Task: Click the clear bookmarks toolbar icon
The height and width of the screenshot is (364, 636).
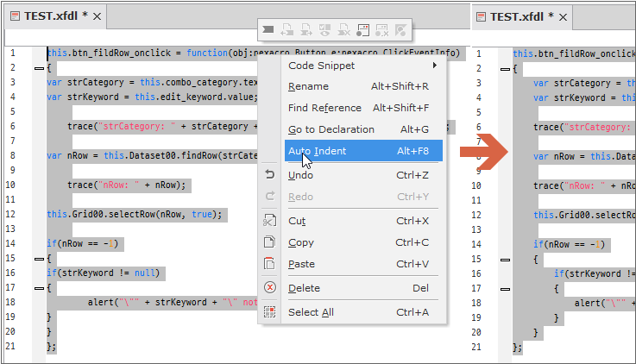Action: pyautogui.click(x=344, y=29)
